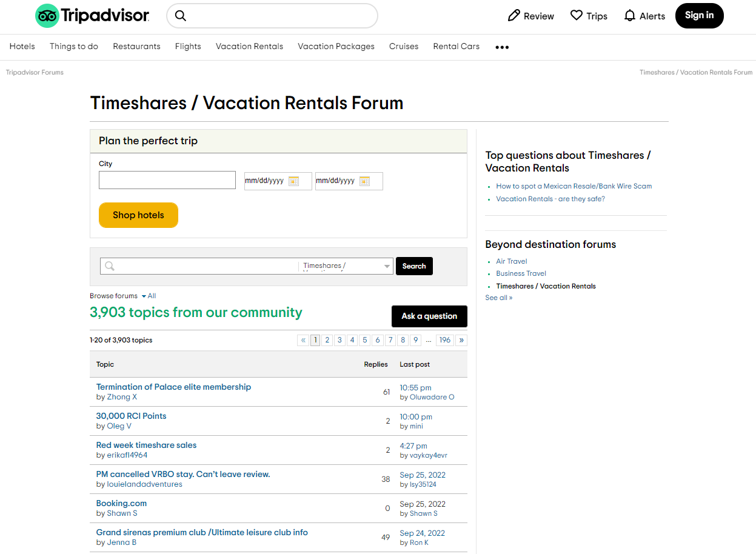The image size is (756, 554).
Task: Click Ask a question
Action: point(429,316)
